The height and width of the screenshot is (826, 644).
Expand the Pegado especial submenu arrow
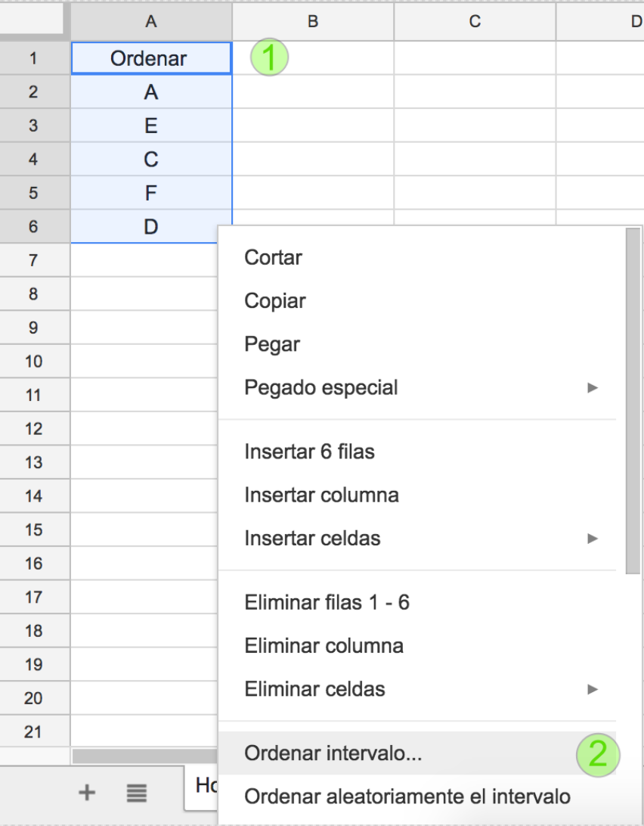pos(593,388)
